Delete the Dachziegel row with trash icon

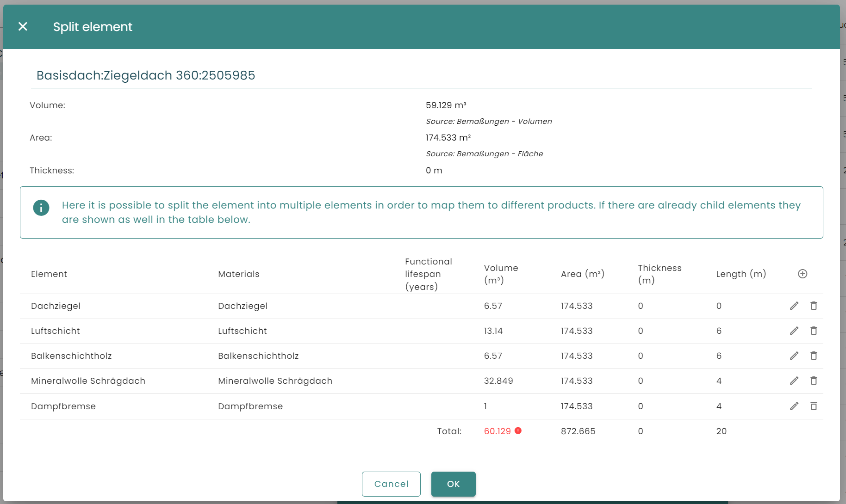coord(814,306)
